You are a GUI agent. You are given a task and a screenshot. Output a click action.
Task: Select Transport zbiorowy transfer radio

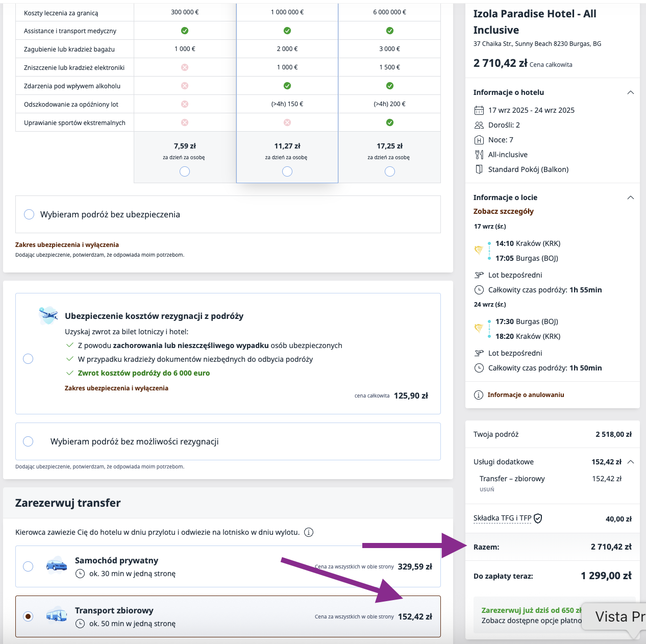(x=28, y=616)
